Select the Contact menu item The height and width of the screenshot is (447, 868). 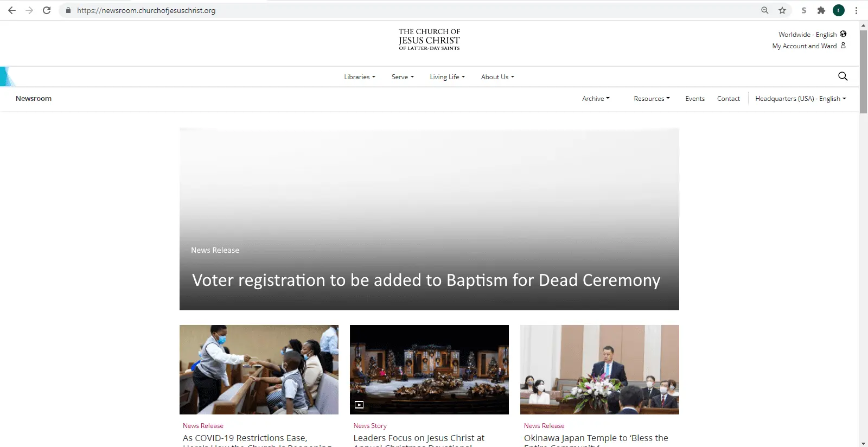pyautogui.click(x=728, y=99)
